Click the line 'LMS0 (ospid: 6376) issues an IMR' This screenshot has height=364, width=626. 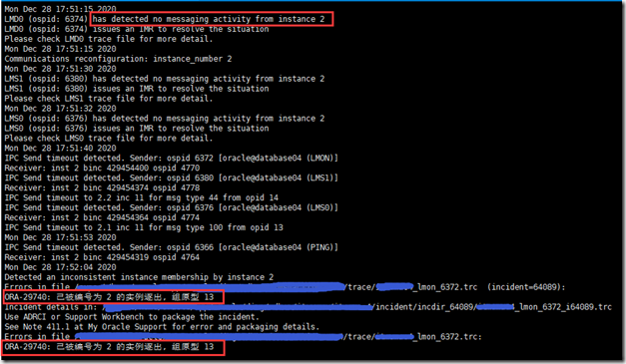tap(137, 129)
